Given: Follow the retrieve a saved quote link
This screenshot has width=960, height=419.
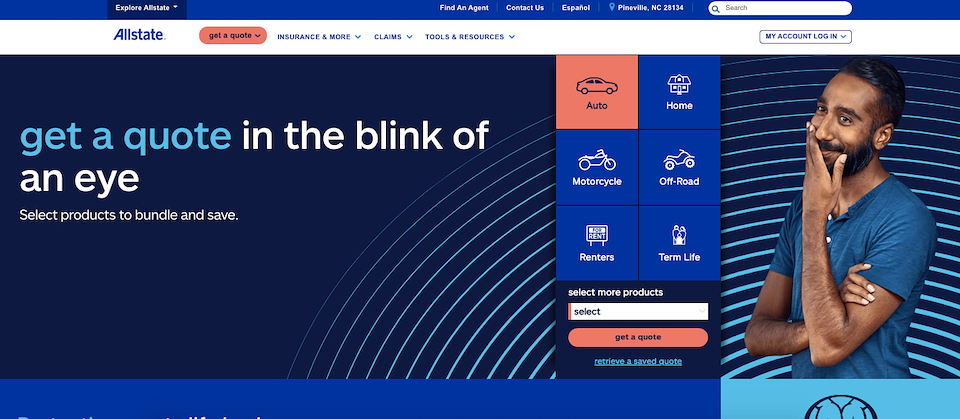Looking at the screenshot, I should [638, 361].
